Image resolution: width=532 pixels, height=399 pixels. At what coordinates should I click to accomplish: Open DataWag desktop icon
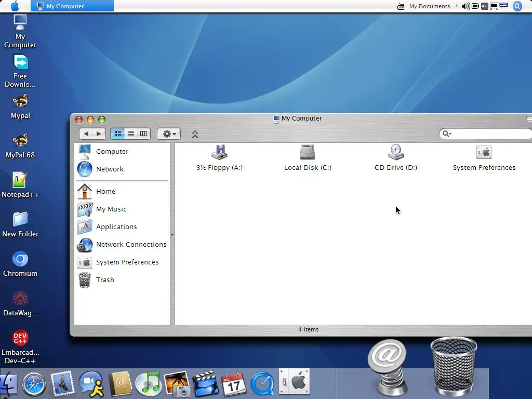pos(20,303)
